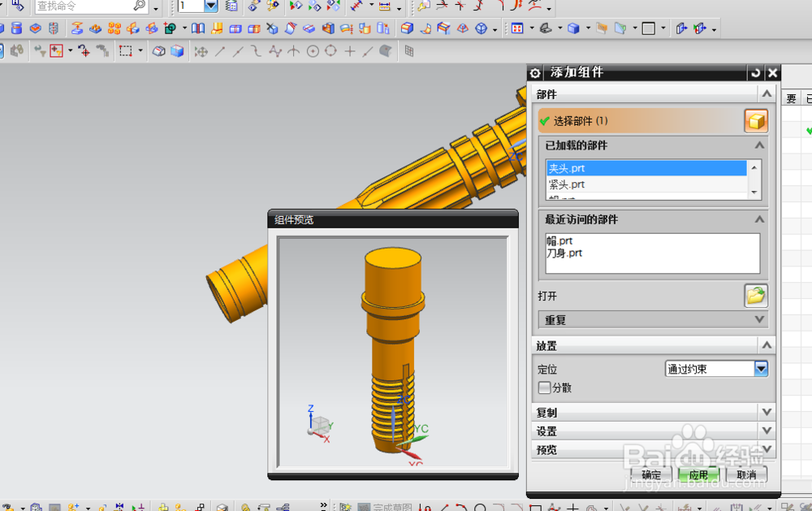812x511 pixels.
Task: Click the black square background icon
Action: (x=648, y=28)
